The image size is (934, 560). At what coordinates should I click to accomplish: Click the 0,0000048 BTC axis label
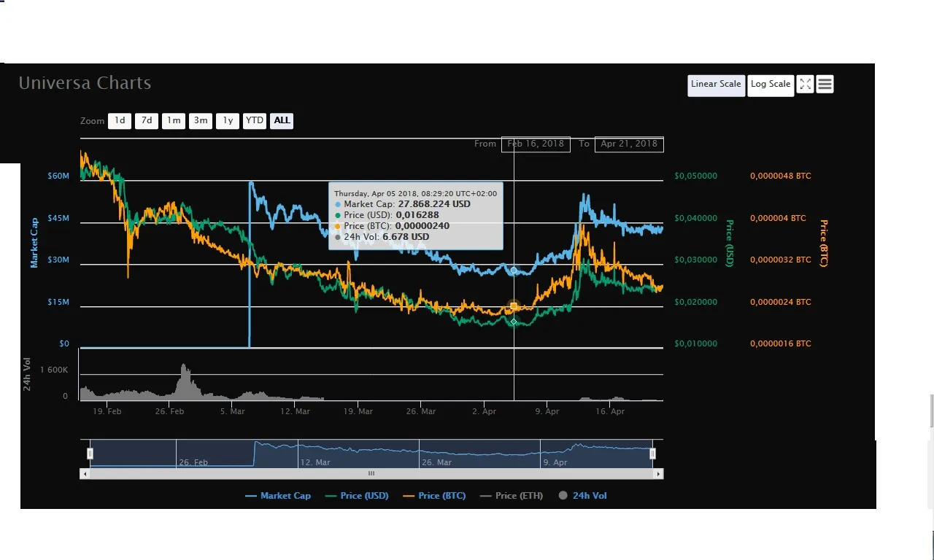click(x=781, y=176)
